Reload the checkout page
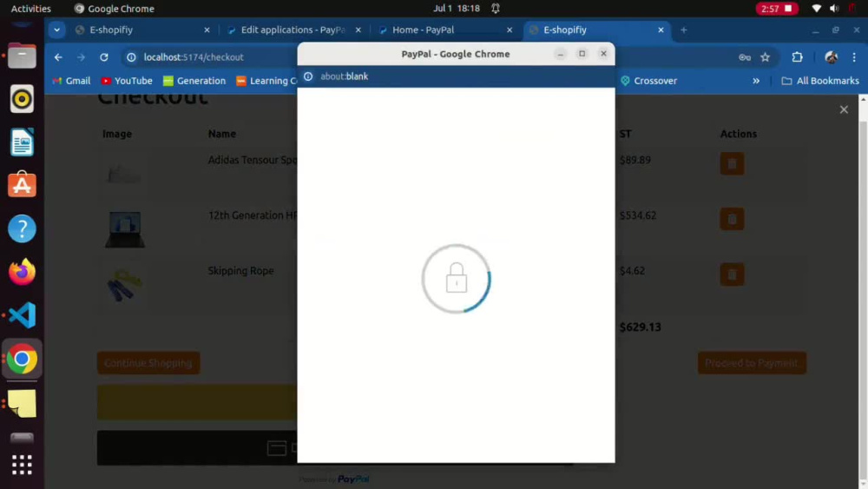 tap(104, 57)
